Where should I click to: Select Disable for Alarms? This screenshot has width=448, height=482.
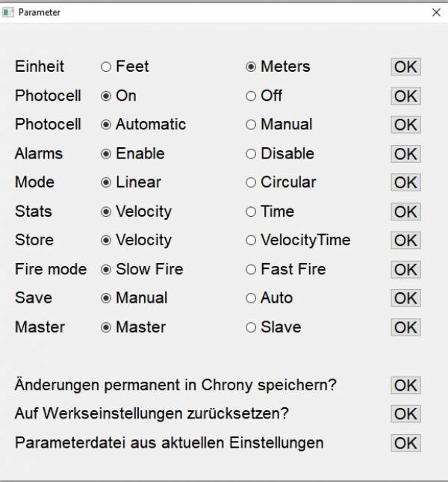pos(251,154)
